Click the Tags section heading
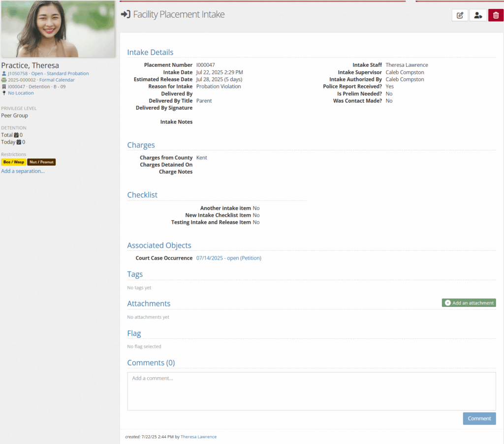The width and height of the screenshot is (504, 444). coord(135,274)
